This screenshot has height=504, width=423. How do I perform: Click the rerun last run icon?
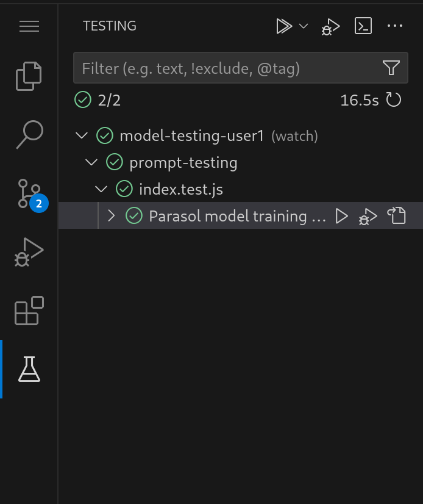pyautogui.click(x=394, y=100)
